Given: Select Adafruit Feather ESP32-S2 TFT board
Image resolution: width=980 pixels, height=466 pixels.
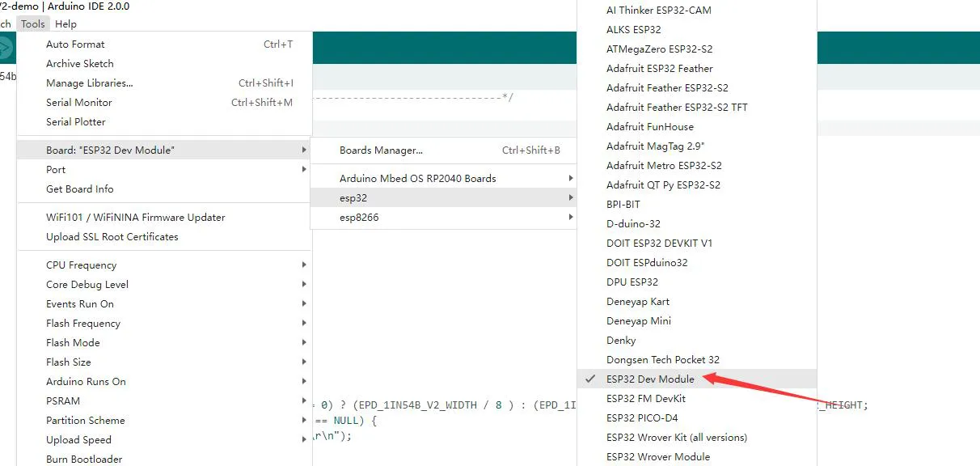Looking at the screenshot, I should (697, 108).
